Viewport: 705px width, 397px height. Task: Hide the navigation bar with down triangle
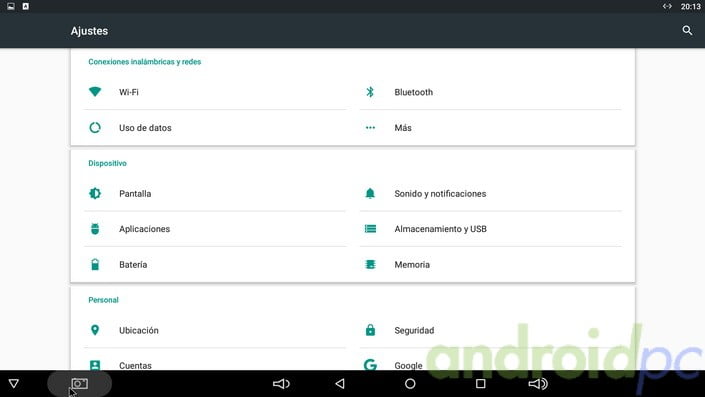tap(14, 384)
